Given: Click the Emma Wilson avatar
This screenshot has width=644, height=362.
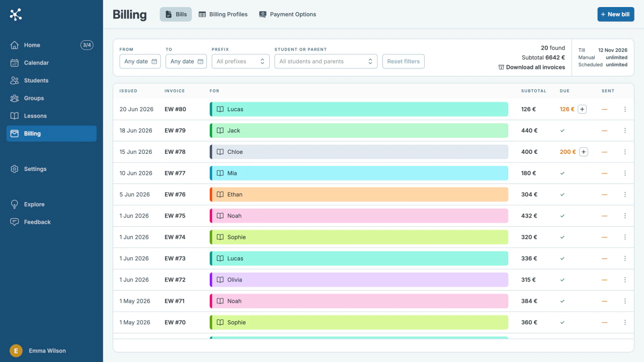Looking at the screenshot, I should (x=16, y=350).
